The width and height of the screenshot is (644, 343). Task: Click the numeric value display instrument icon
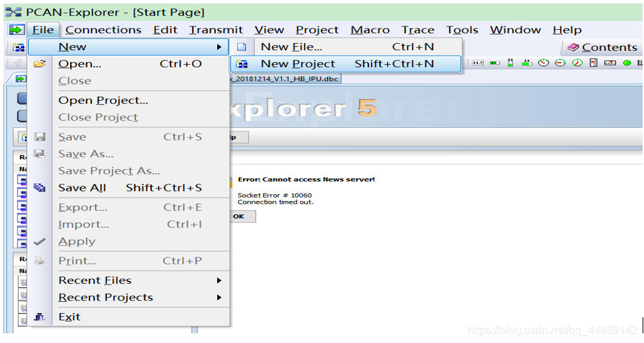click(477, 63)
